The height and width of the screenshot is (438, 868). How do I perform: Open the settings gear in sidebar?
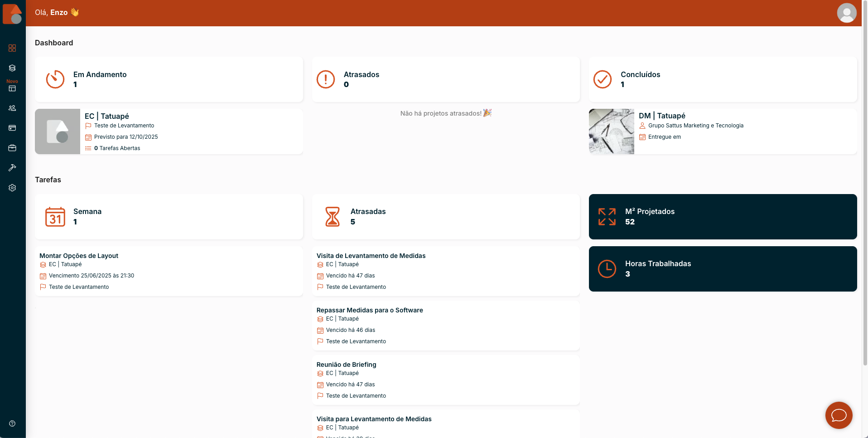12,188
